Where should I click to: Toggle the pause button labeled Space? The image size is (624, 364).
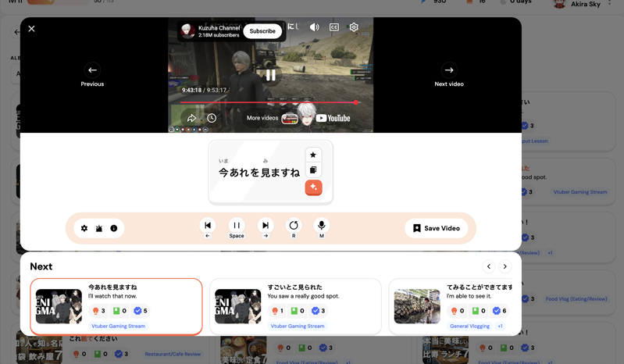[237, 226]
